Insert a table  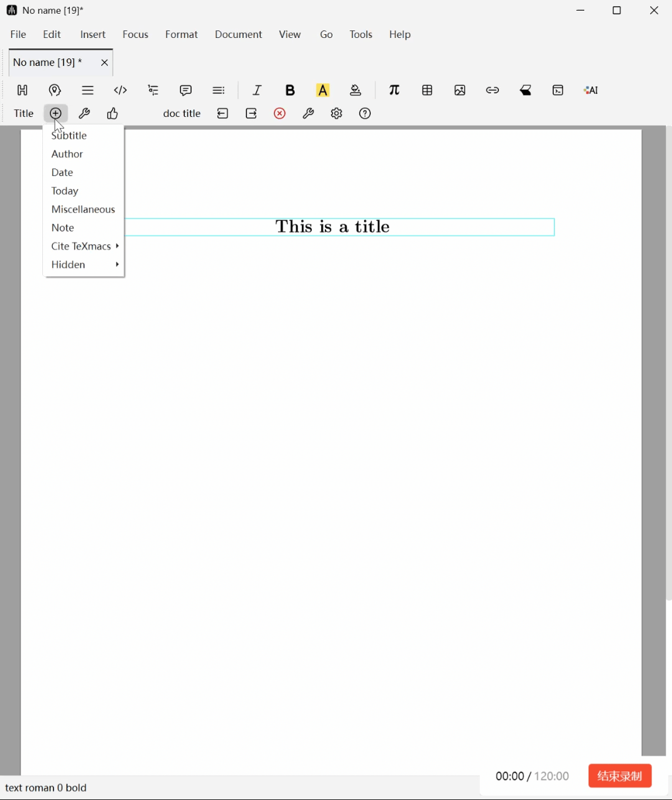[427, 90]
